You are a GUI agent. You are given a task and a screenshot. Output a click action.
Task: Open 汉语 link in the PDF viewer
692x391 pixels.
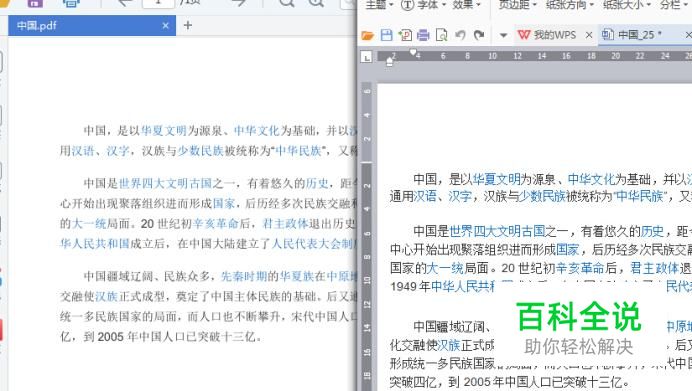(83, 151)
